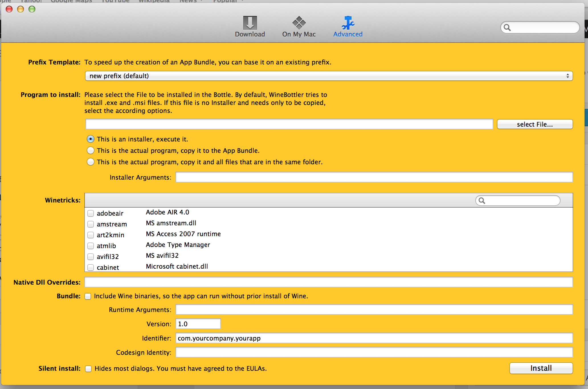Click the green zoom window button
This screenshot has width=588, height=389.
pyautogui.click(x=32, y=9)
